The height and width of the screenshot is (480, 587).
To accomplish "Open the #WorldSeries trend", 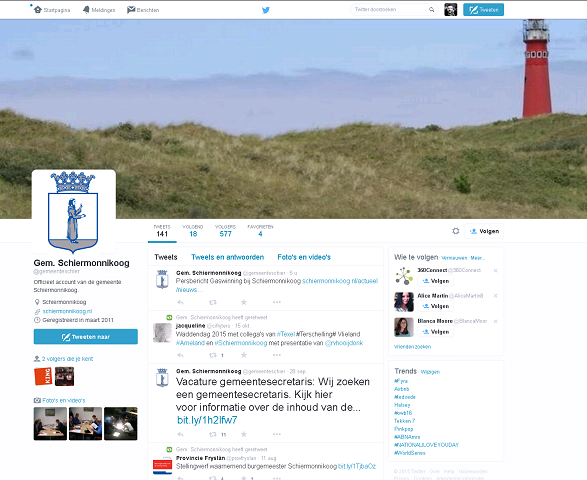I will [x=410, y=453].
